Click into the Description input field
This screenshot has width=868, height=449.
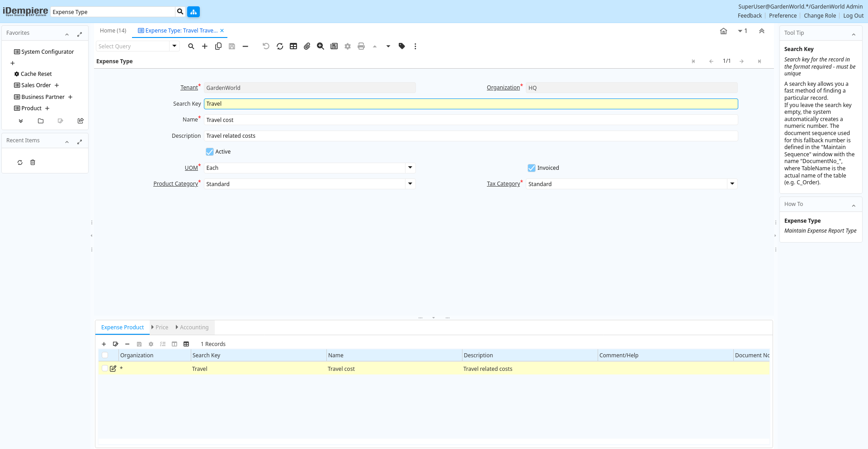click(470, 136)
